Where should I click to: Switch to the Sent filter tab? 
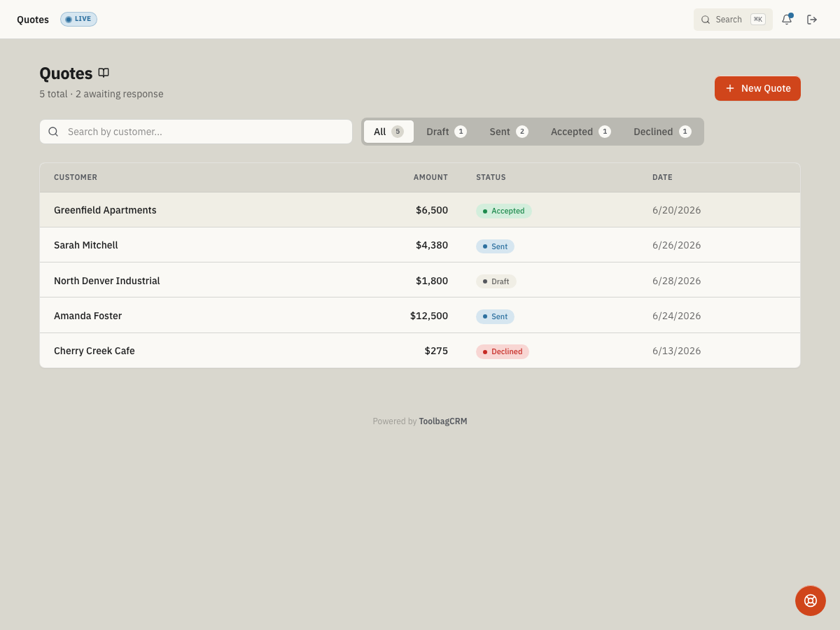coord(508,132)
